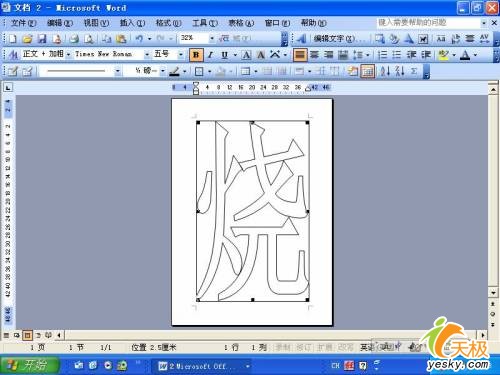
Task: Toggle WordArt same letter heights (Aa)
Action: click(x=441, y=39)
